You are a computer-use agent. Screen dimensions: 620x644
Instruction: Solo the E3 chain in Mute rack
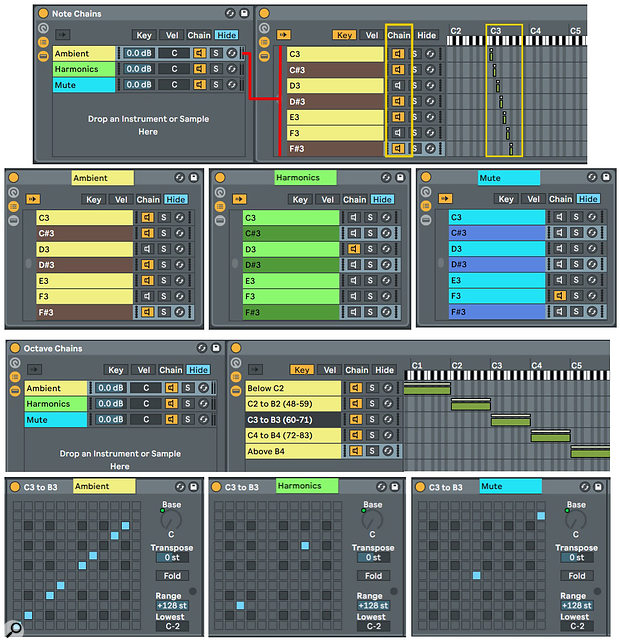(576, 280)
